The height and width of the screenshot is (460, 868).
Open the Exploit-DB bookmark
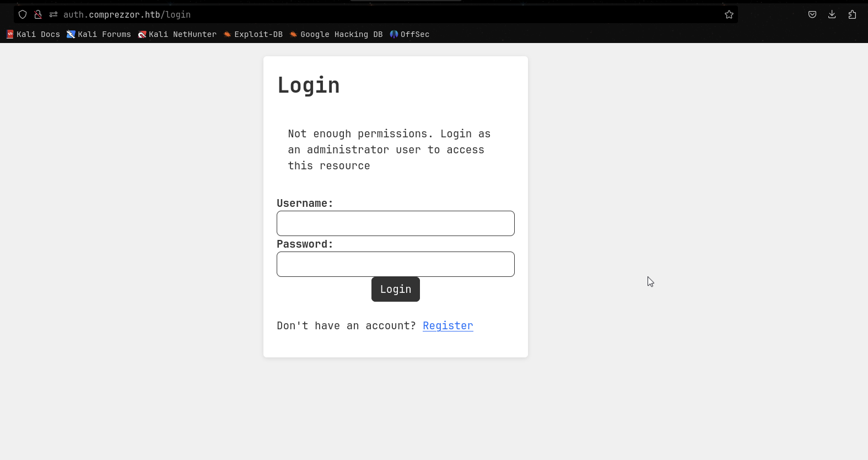pos(254,34)
